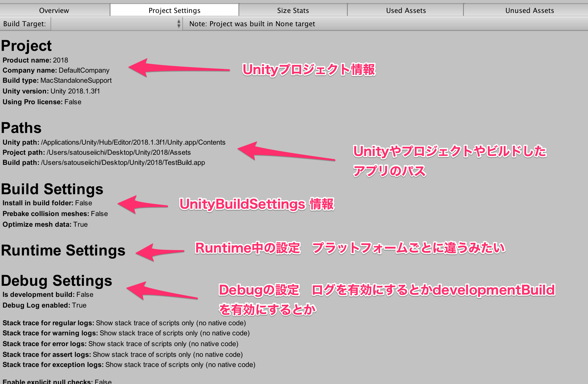Switch to the Overview tab
Image resolution: width=588 pixels, height=384 pixels.
(54, 10)
